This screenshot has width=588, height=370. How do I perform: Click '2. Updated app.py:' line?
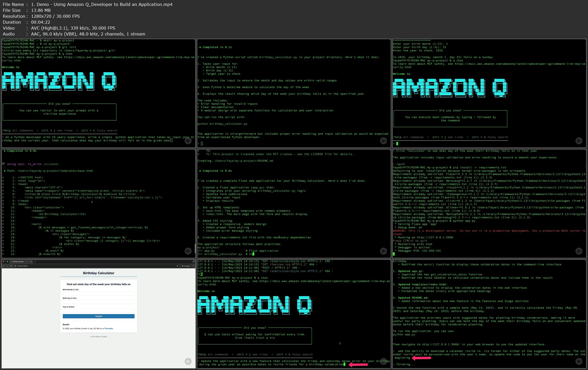pyautogui.click(x=408, y=271)
